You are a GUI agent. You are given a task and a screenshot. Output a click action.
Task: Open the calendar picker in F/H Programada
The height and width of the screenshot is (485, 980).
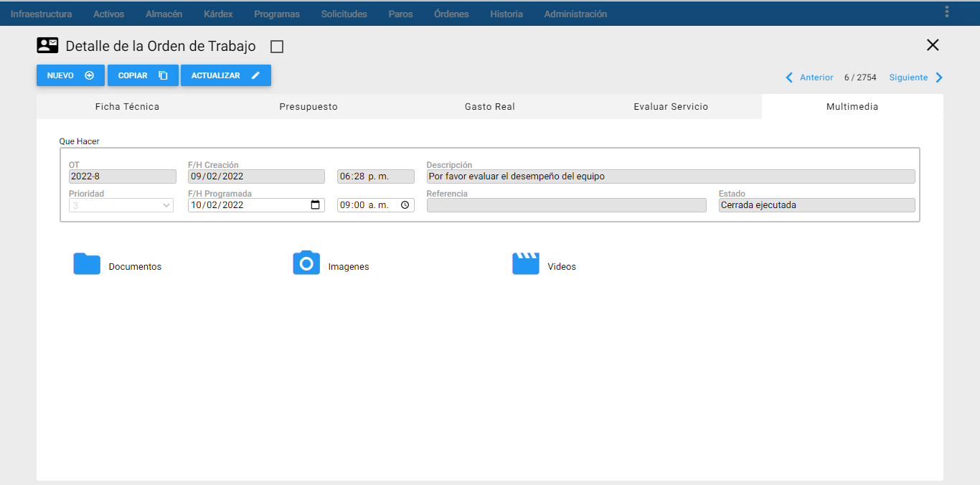(315, 205)
